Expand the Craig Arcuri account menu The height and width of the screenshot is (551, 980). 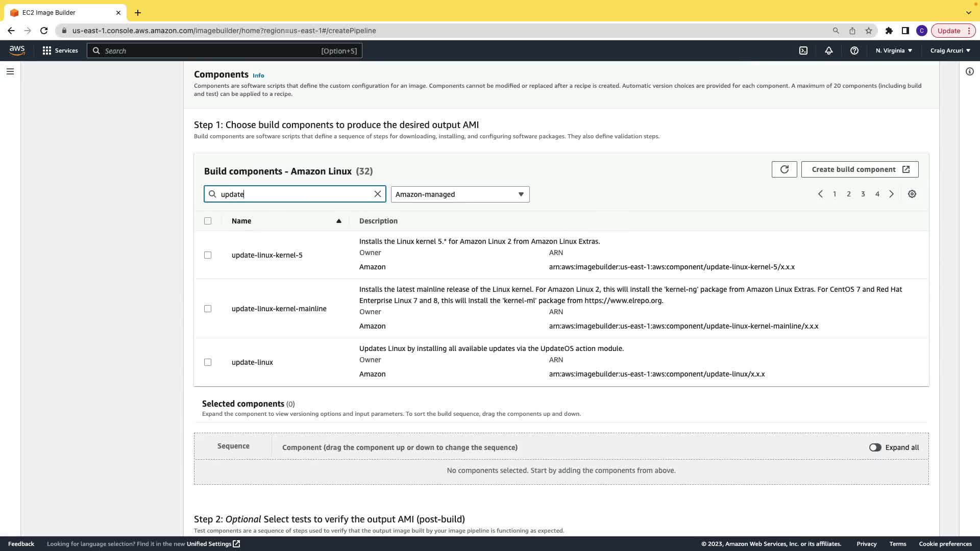(x=950, y=51)
